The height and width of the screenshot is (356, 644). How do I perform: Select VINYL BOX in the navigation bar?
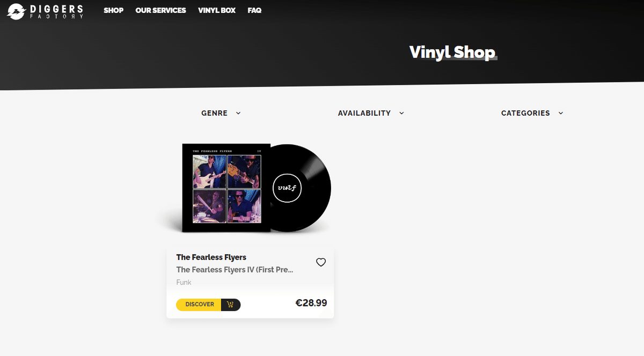[217, 10]
